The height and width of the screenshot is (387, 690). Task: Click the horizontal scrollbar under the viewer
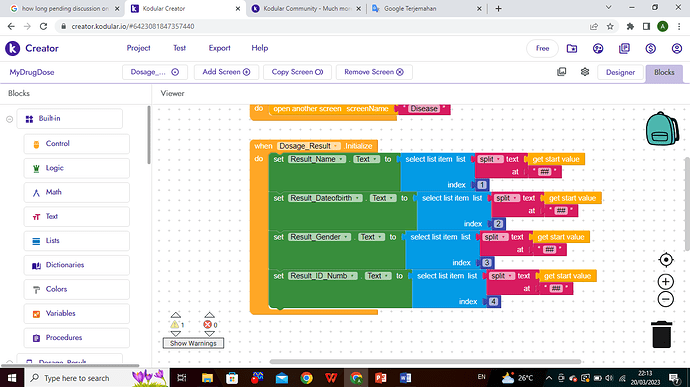(x=425, y=361)
